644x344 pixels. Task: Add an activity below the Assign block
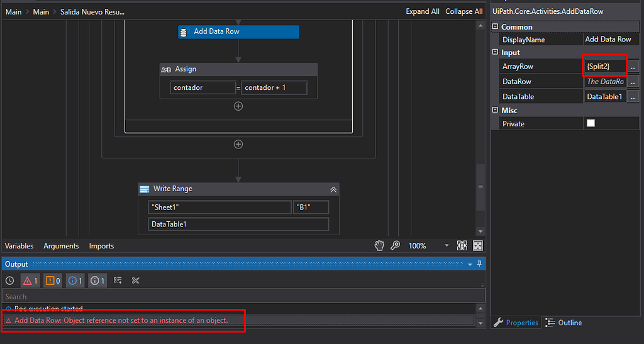[238, 106]
